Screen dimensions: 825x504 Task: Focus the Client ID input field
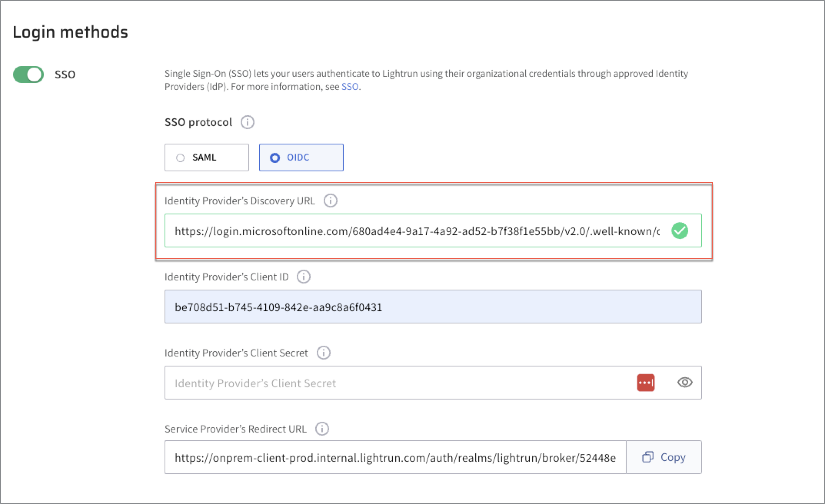pos(433,307)
